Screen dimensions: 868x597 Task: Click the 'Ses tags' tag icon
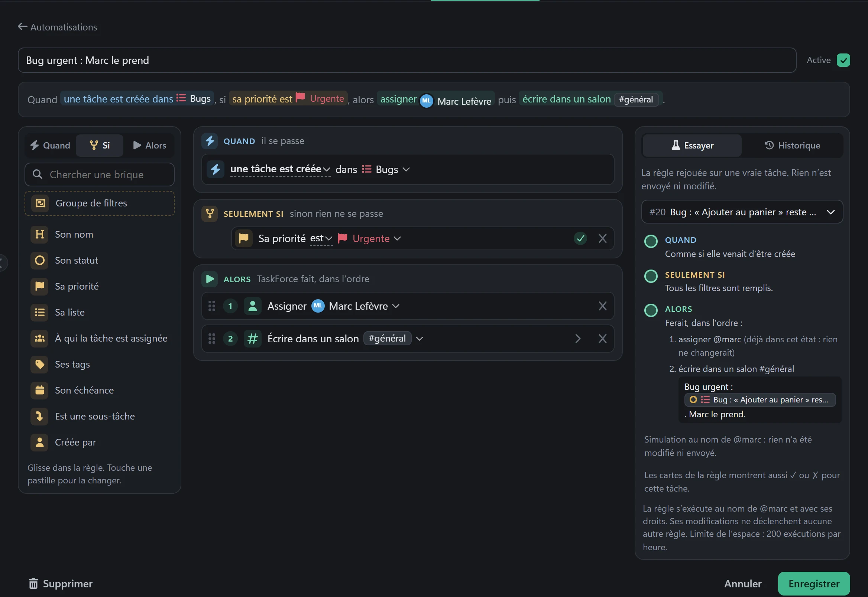click(39, 364)
